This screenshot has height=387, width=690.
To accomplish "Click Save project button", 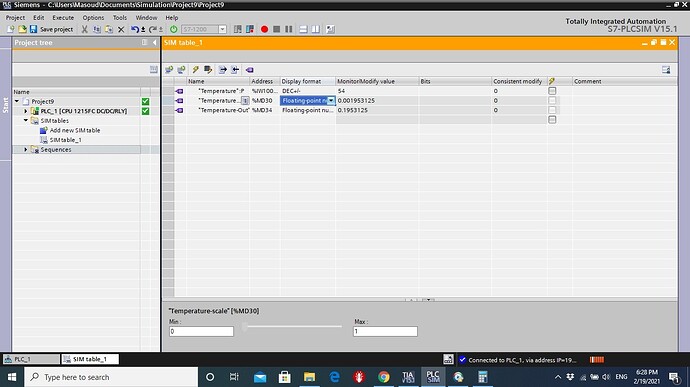I will 51,29.
